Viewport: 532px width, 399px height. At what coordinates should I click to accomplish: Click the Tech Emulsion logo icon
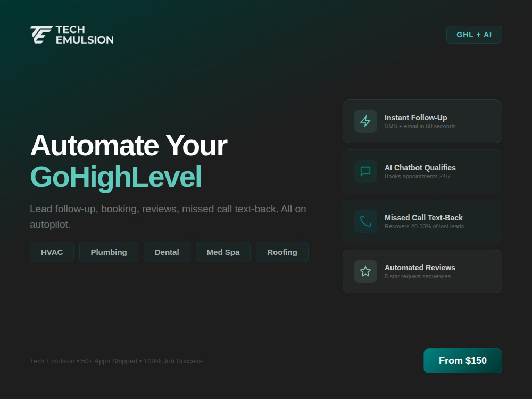[41, 35]
